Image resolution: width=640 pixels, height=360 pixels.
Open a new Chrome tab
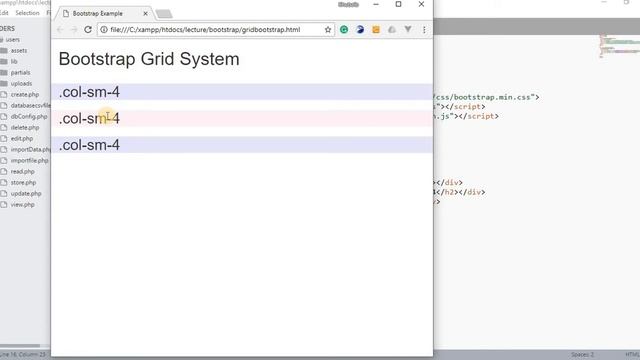pyautogui.click(x=164, y=14)
